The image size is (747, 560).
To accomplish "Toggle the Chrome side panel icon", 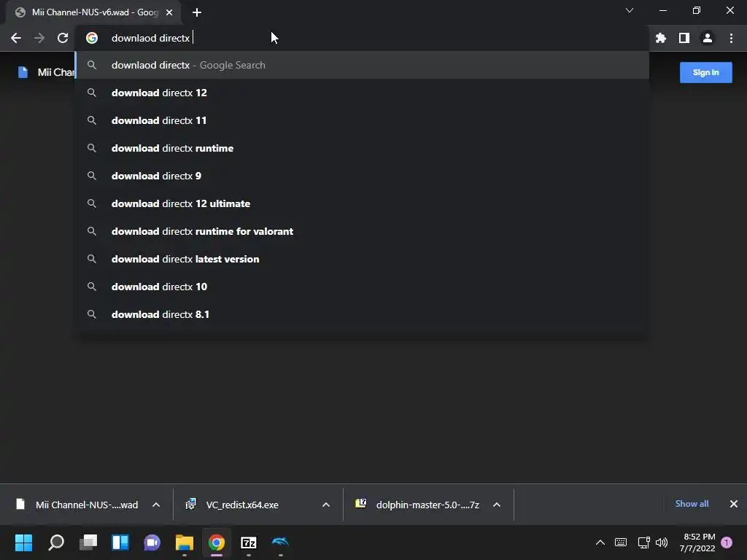I will coord(684,38).
